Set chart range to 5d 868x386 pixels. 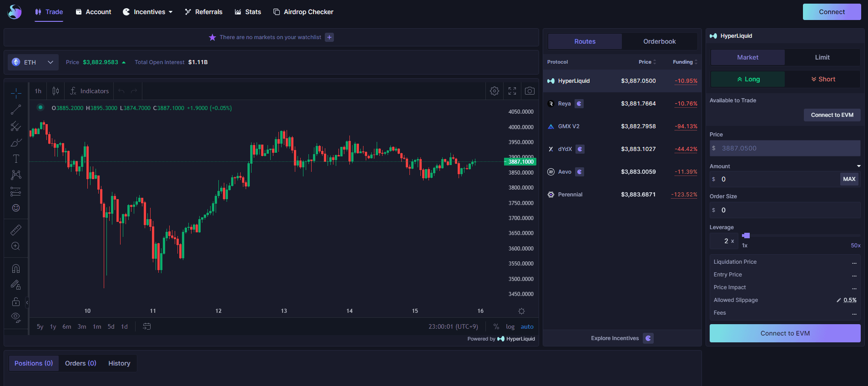[x=111, y=326]
